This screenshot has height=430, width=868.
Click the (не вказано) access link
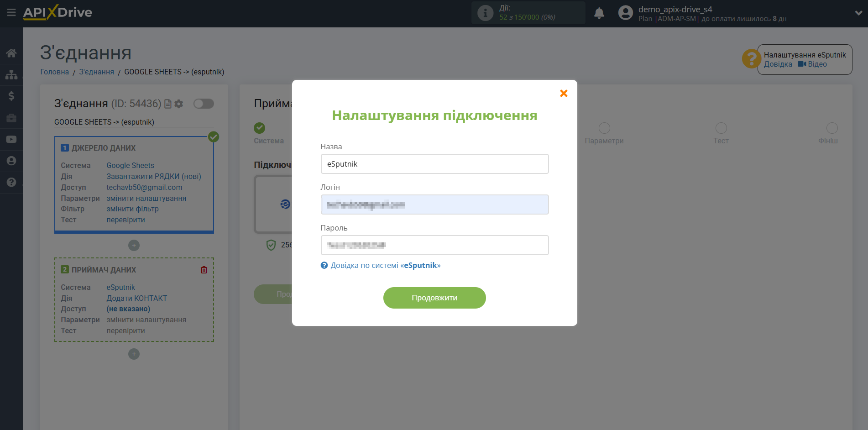pos(128,309)
